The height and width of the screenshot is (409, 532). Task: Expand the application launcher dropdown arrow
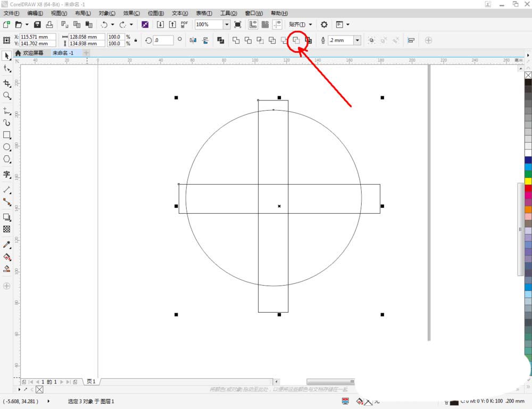point(348,24)
